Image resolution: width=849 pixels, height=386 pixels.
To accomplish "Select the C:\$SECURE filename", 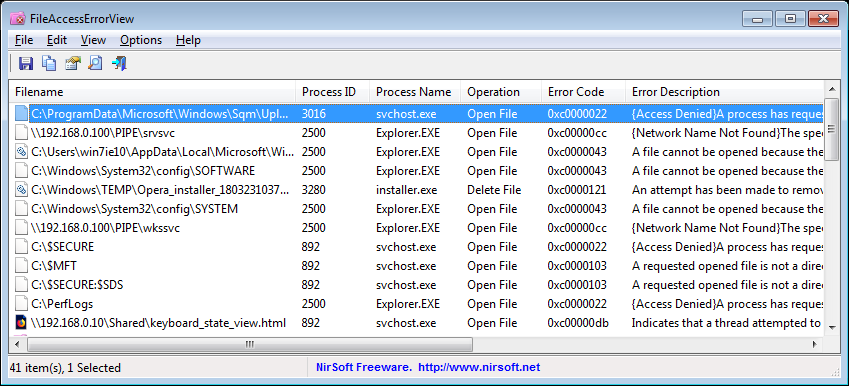I will pos(62,247).
